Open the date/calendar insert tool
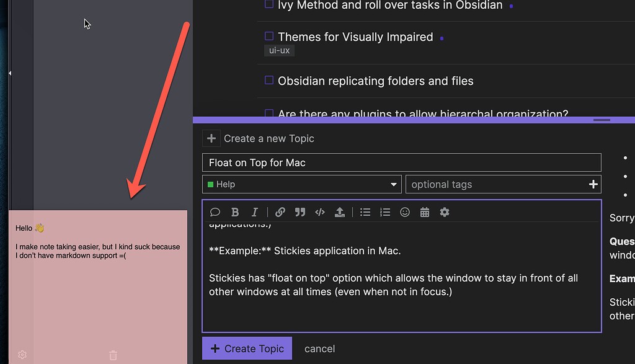Viewport: 635px width, 364px height. point(425,212)
